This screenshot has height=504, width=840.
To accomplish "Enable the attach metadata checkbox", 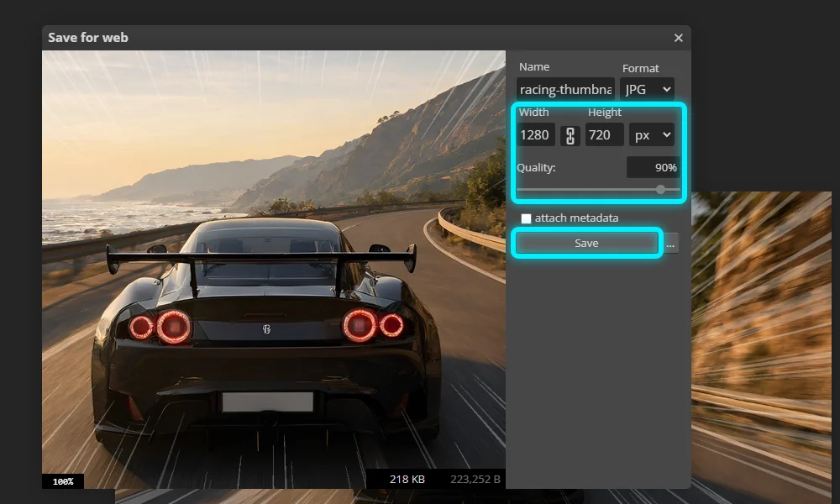I will [526, 218].
